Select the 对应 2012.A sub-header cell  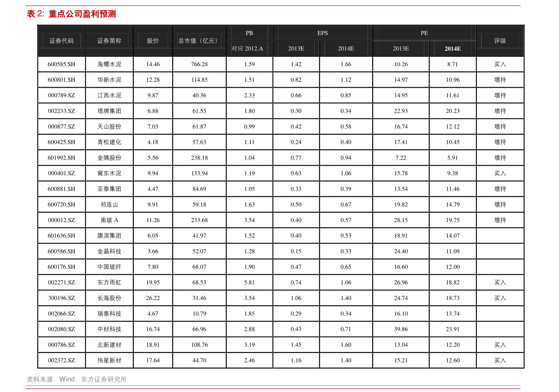pos(247,48)
